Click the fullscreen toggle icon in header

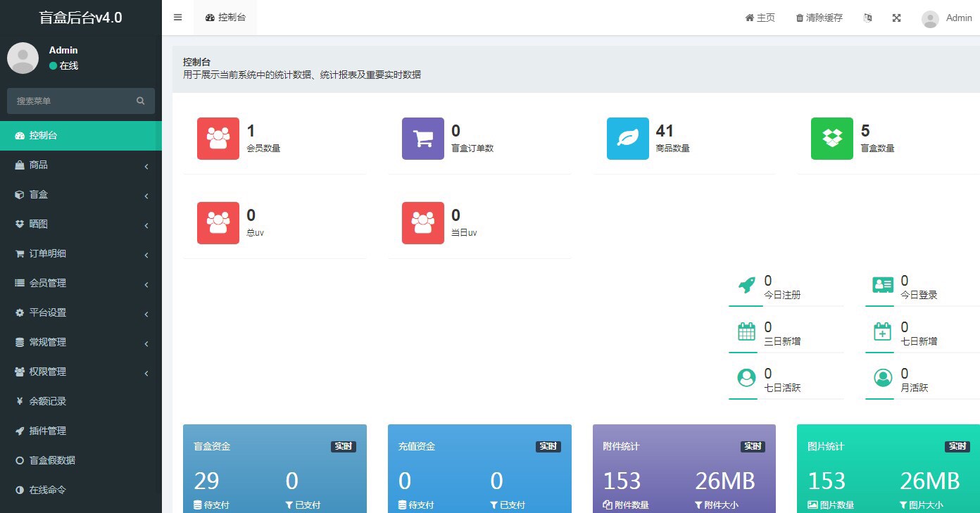(896, 18)
